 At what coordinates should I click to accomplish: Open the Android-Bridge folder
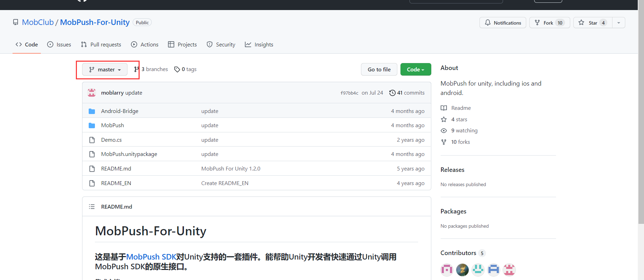120,111
